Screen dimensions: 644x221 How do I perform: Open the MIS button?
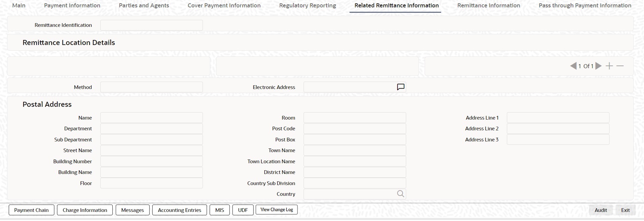click(x=220, y=210)
